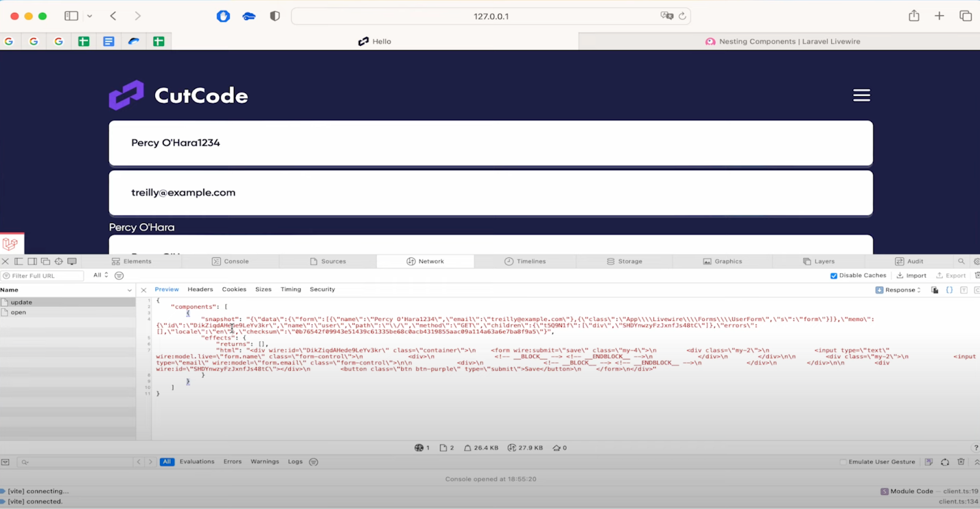
Task: Open the Laravel debug bar icon
Action: click(x=10, y=244)
